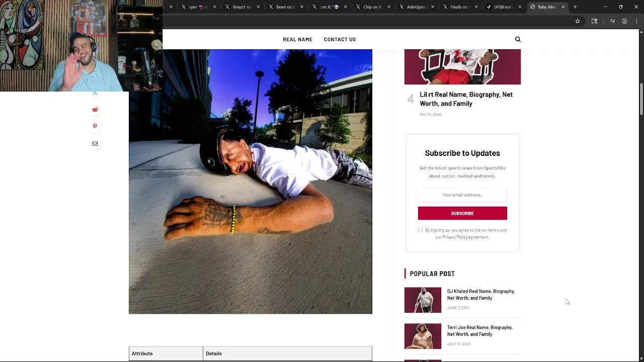Open the CONTACT US menu item
The width and height of the screenshot is (644, 362).
coord(340,39)
